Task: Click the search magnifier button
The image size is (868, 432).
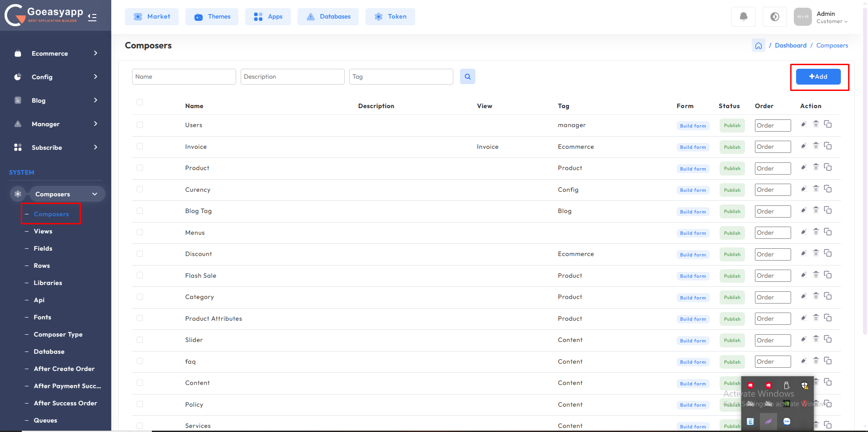Action: pyautogui.click(x=467, y=76)
